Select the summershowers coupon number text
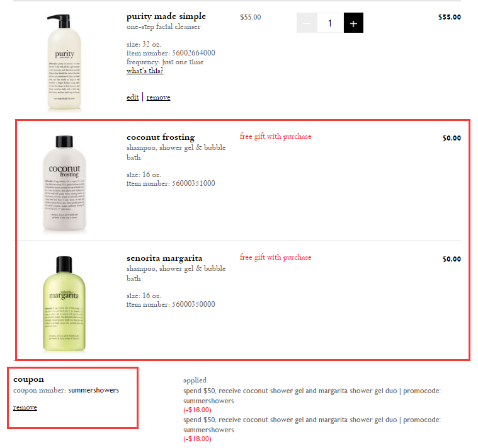The height and width of the screenshot is (448, 478). 93,390
